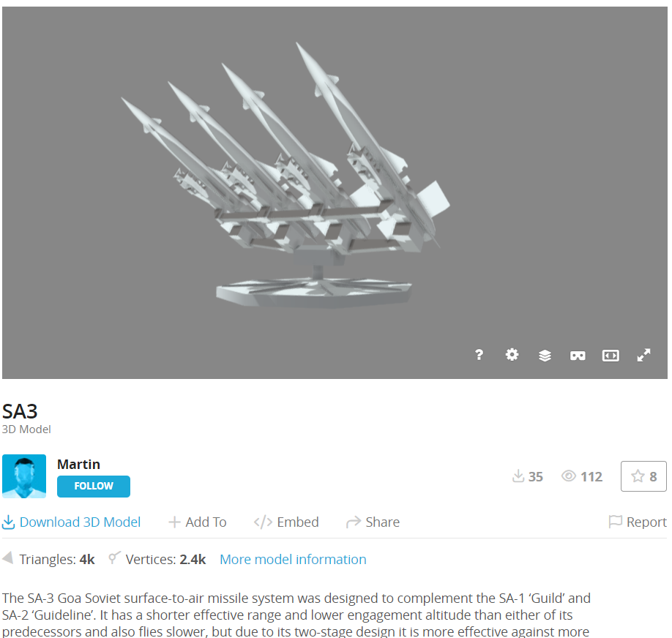Expand the 3D viewer to fullscreen
The height and width of the screenshot is (638, 672).
(x=643, y=355)
